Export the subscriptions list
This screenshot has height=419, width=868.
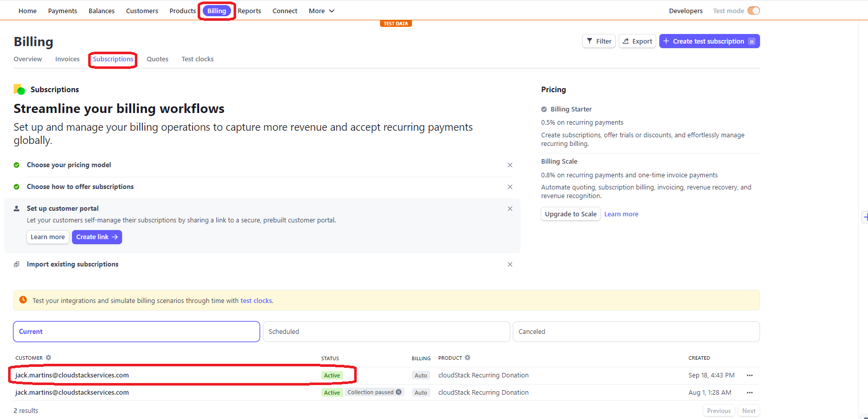tap(637, 41)
